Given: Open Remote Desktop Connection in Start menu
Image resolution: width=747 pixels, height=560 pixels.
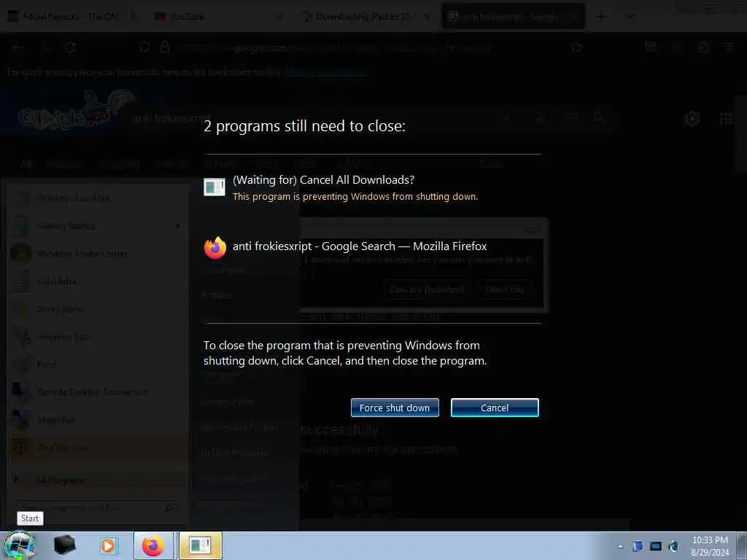Looking at the screenshot, I should (98, 392).
